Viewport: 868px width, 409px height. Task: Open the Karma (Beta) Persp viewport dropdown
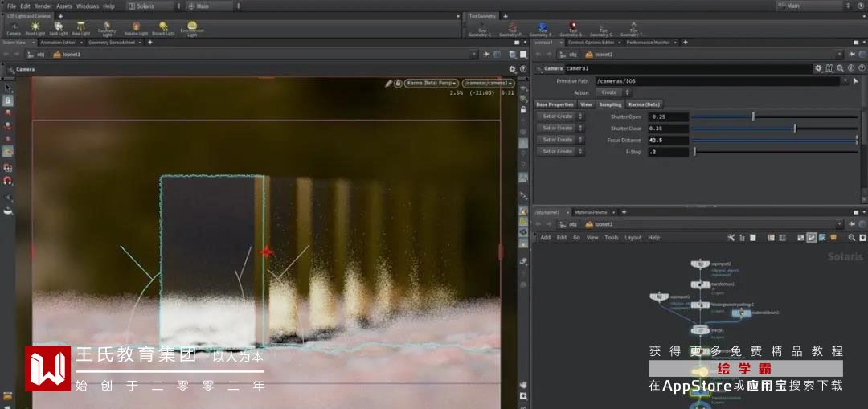coord(432,83)
